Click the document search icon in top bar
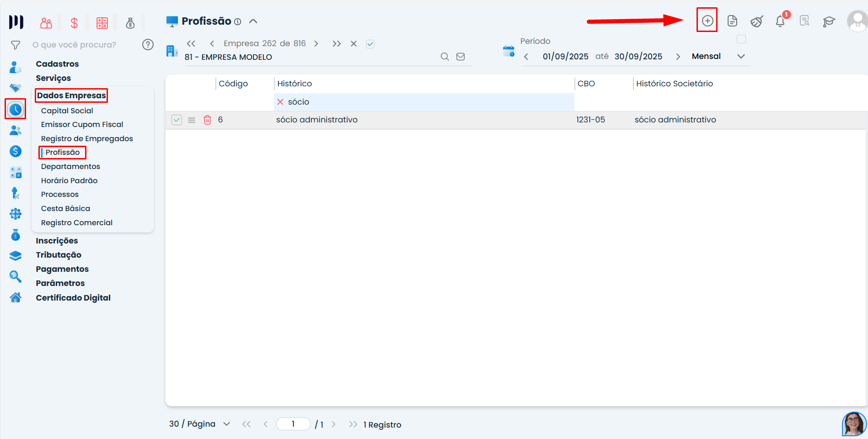This screenshot has width=868, height=439. click(x=804, y=21)
